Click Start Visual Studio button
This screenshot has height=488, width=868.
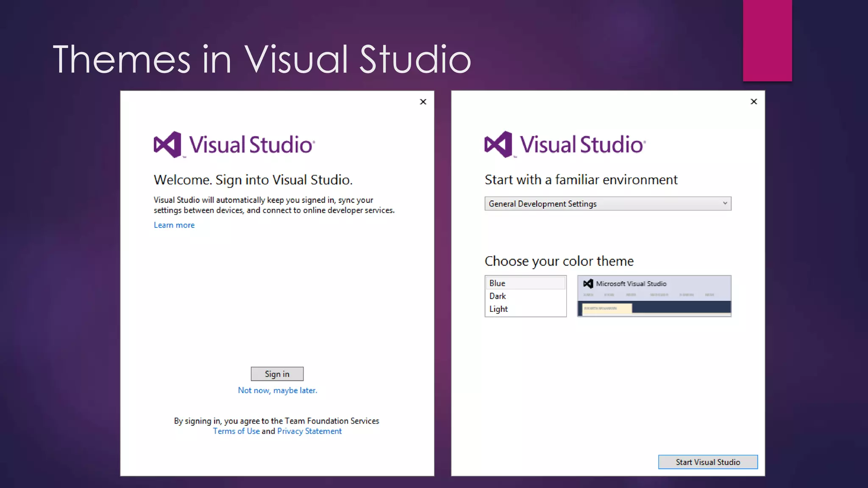coord(708,462)
